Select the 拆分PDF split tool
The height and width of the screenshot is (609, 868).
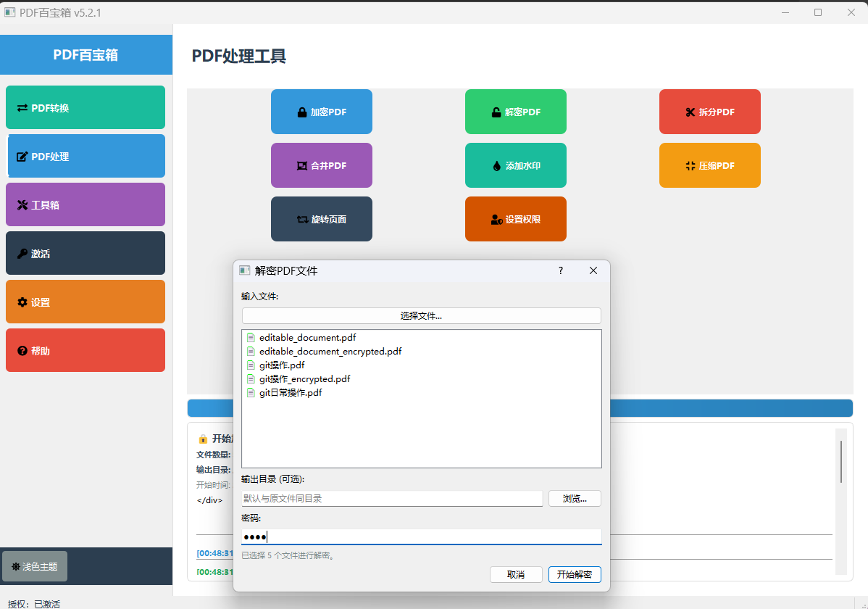[709, 112]
